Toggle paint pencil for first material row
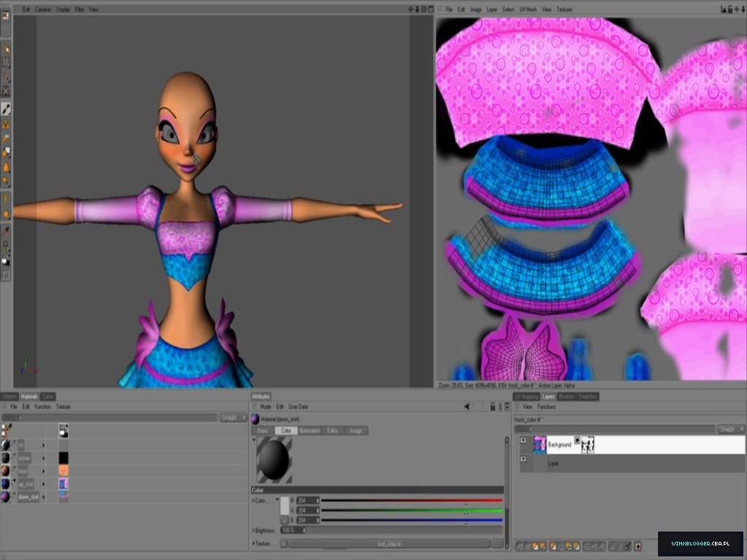This screenshot has height=560, width=747. tap(14, 443)
